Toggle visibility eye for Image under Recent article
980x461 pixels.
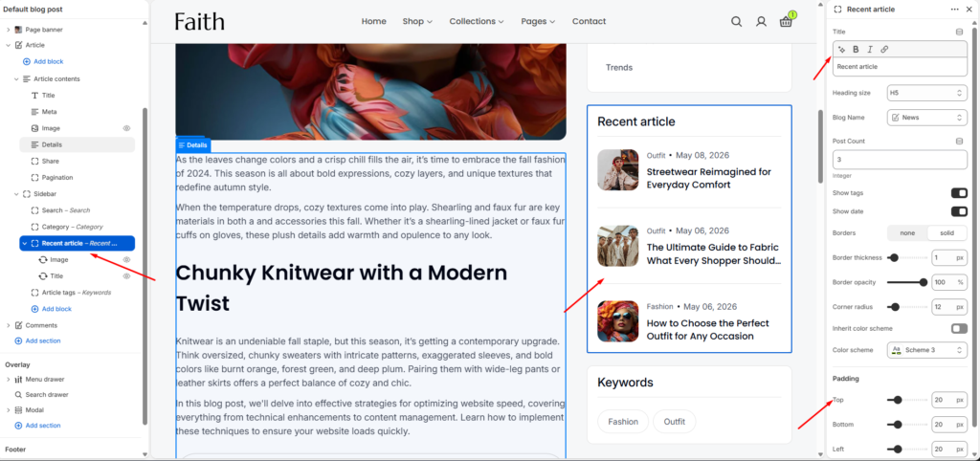[x=127, y=259]
